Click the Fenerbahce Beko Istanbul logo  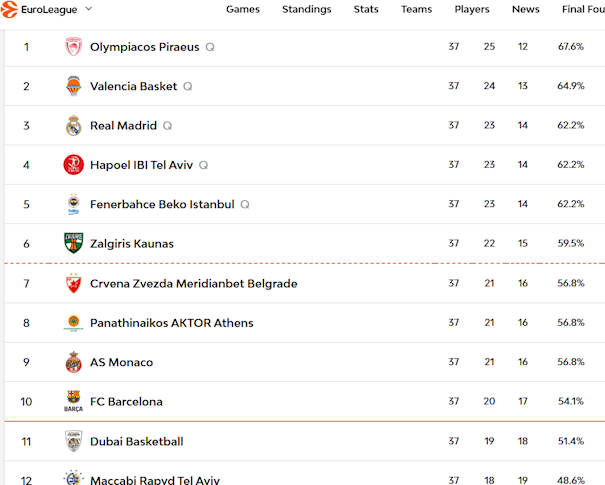[x=73, y=204]
